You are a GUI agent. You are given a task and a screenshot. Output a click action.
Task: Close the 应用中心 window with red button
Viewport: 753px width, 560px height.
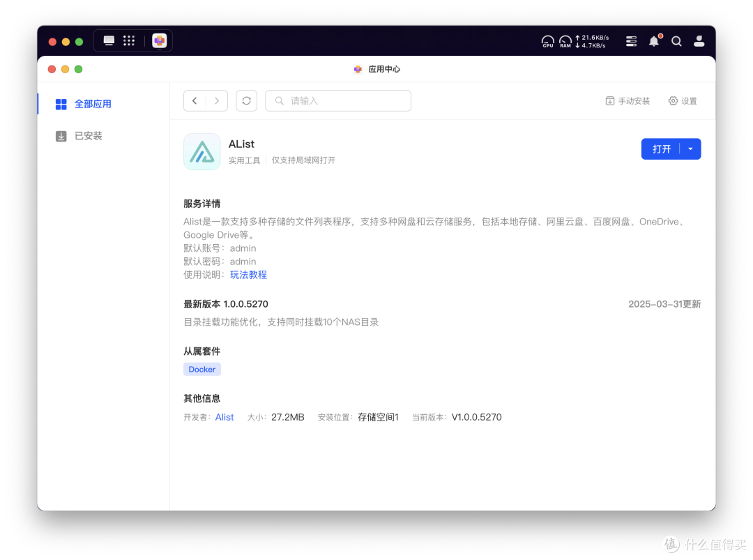pyautogui.click(x=52, y=69)
